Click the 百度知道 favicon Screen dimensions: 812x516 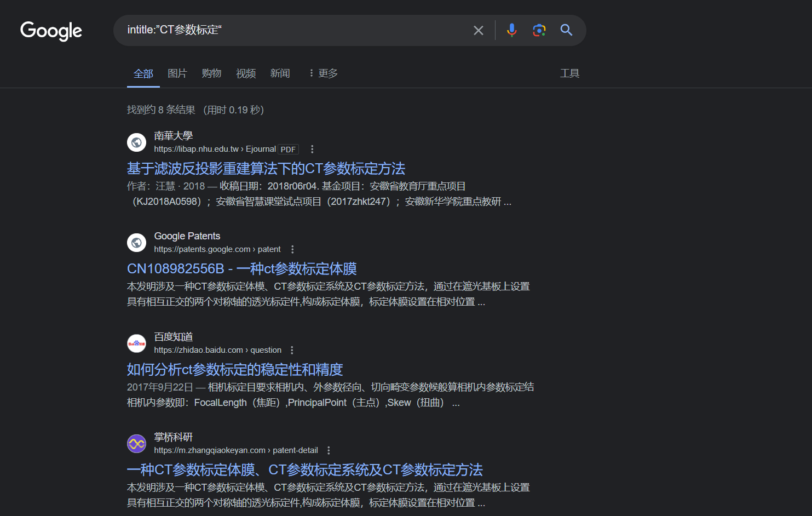[x=136, y=343]
